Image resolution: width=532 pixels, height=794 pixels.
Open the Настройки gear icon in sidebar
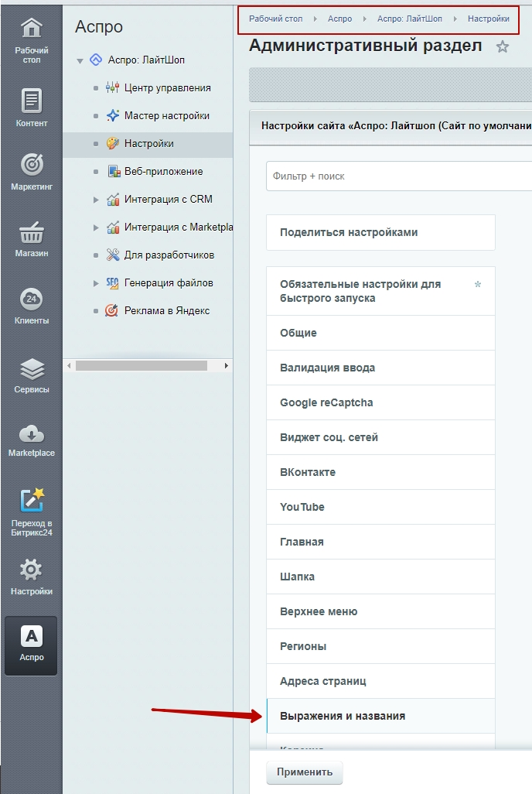coord(32,570)
